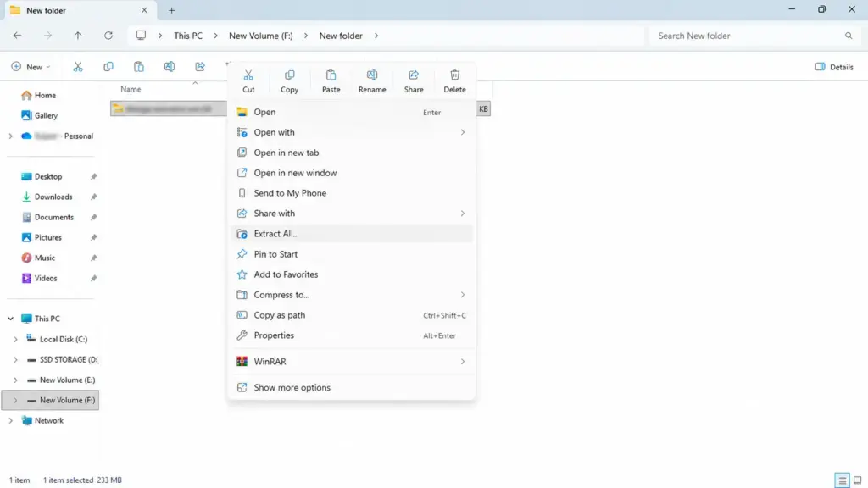Select the blurred zip file in list

point(169,109)
